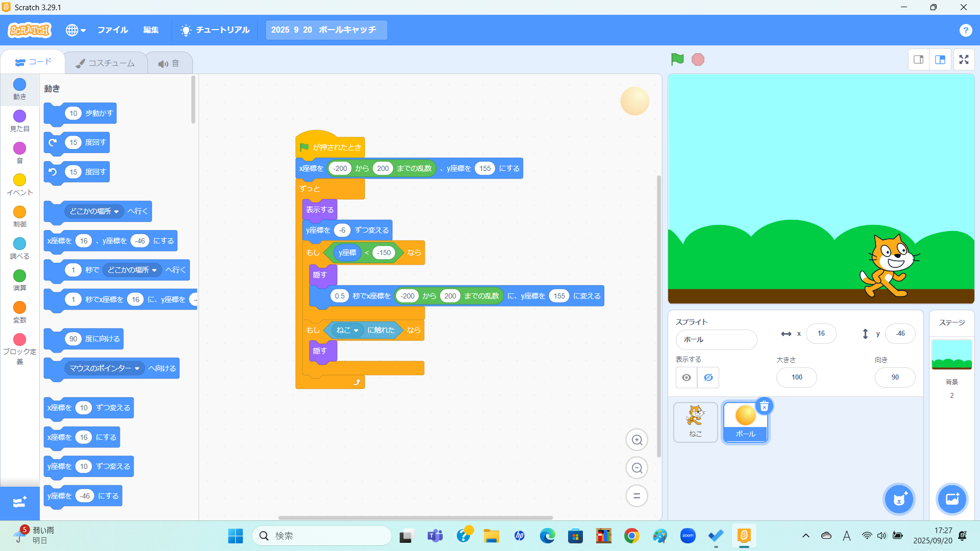
Task: Zoom out of the code workspace
Action: point(636,468)
